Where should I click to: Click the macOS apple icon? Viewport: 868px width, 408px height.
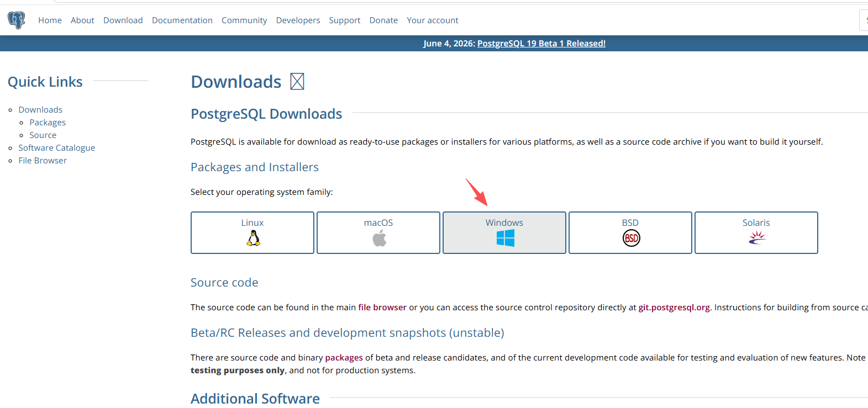point(379,239)
